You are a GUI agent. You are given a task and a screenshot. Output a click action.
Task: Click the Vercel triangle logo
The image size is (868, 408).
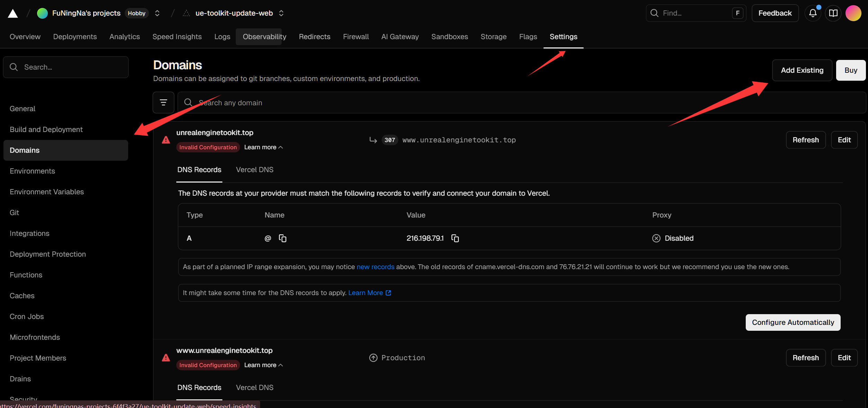[13, 14]
